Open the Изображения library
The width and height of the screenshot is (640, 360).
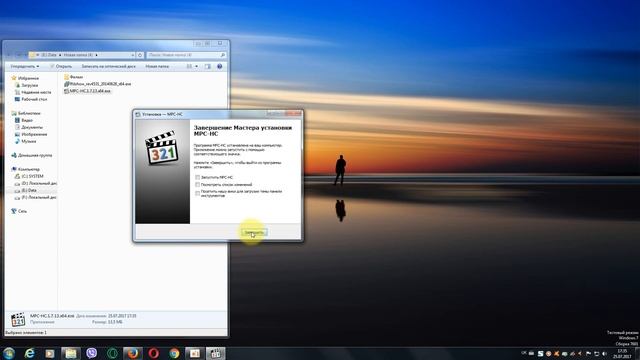click(x=31, y=134)
